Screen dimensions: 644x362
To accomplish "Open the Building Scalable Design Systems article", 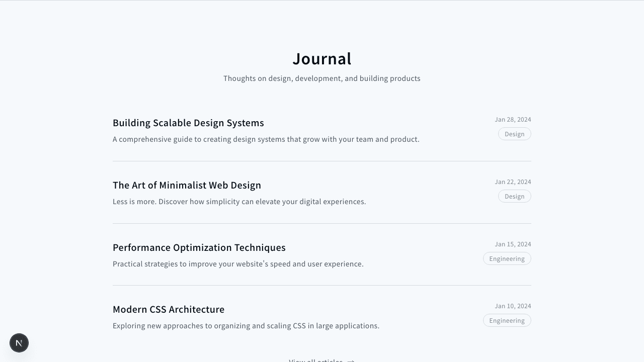I will pos(188,123).
